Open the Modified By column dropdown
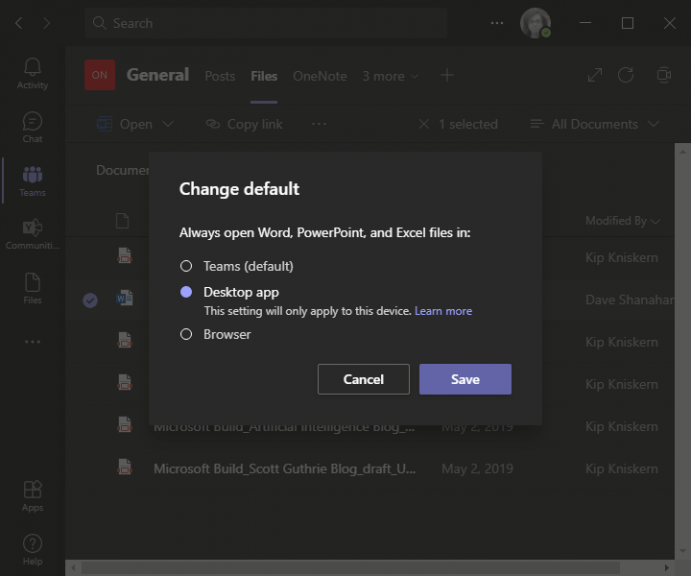Viewport: 691px width, 576px height. (622, 220)
